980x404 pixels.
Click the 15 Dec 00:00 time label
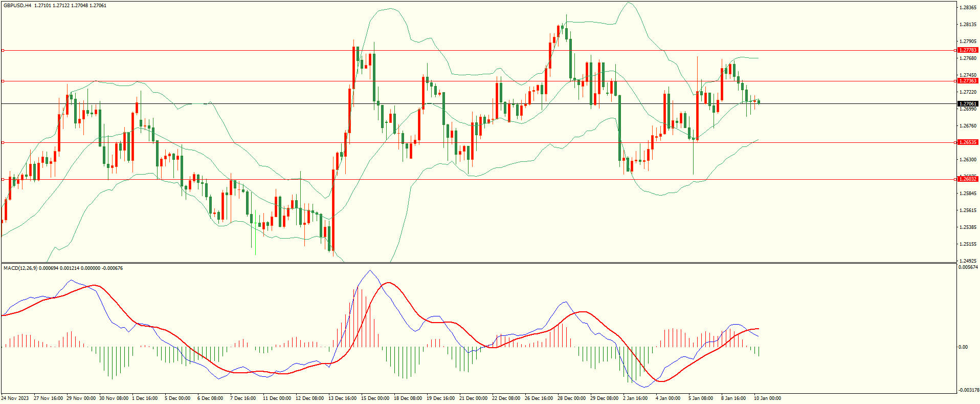[375, 398]
